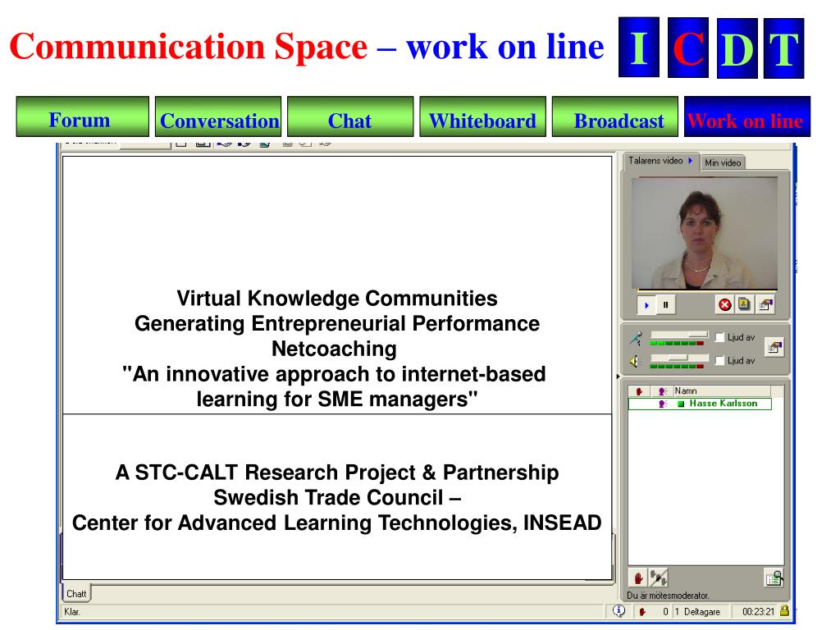This screenshot has height=630, width=840.
Task: Play the speaker video
Action: pyautogui.click(x=646, y=305)
